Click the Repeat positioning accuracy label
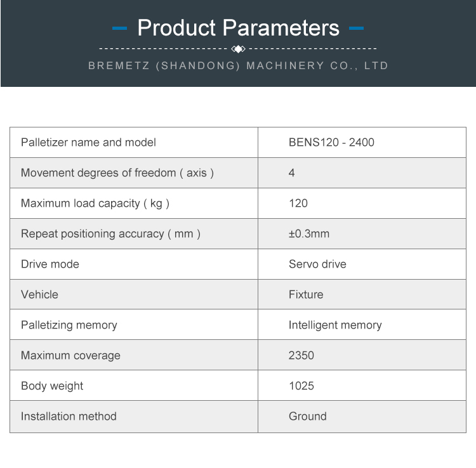The height and width of the screenshot is (468, 476). [x=110, y=233]
